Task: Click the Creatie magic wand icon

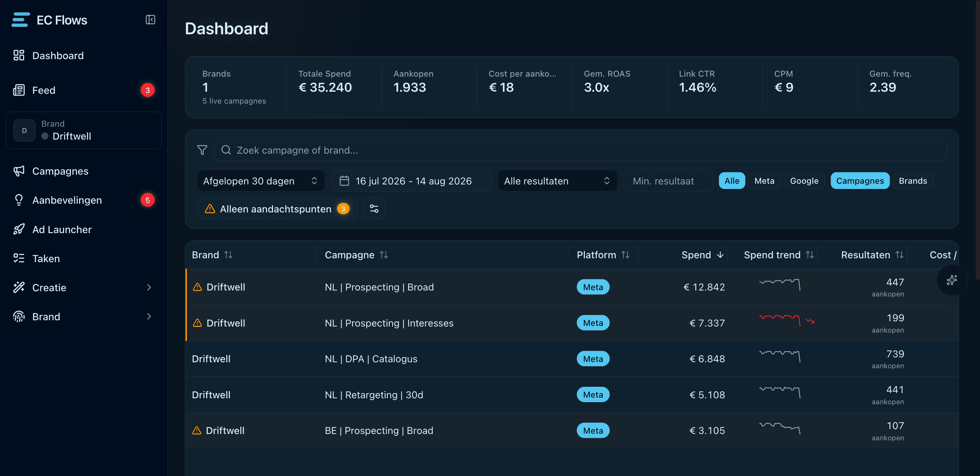Action: pos(19,288)
